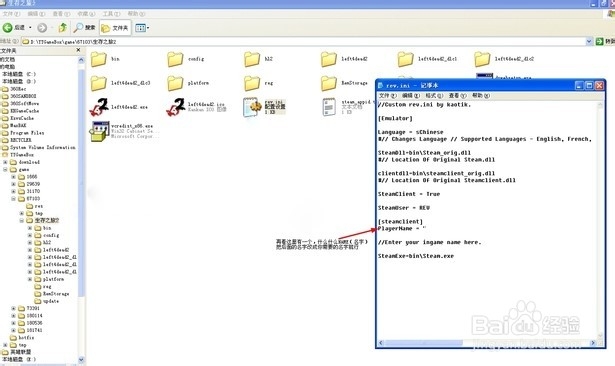This screenshot has height=366, width=615.
Task: Open Explorer's 文件 (File) menu
Action: pyautogui.click(x=11, y=14)
